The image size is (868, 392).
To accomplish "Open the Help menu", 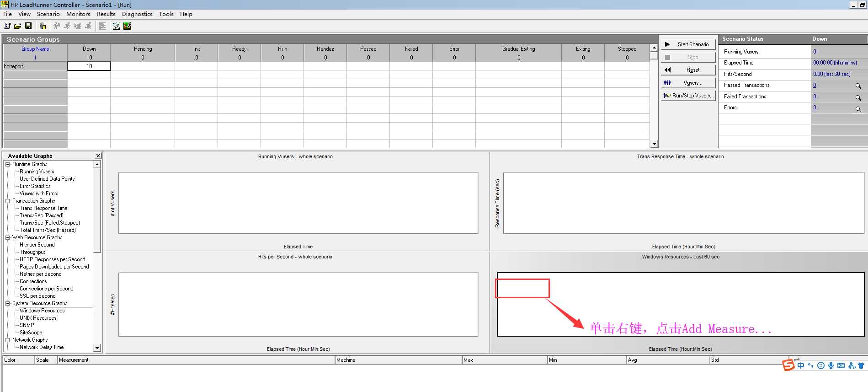I will [186, 14].
